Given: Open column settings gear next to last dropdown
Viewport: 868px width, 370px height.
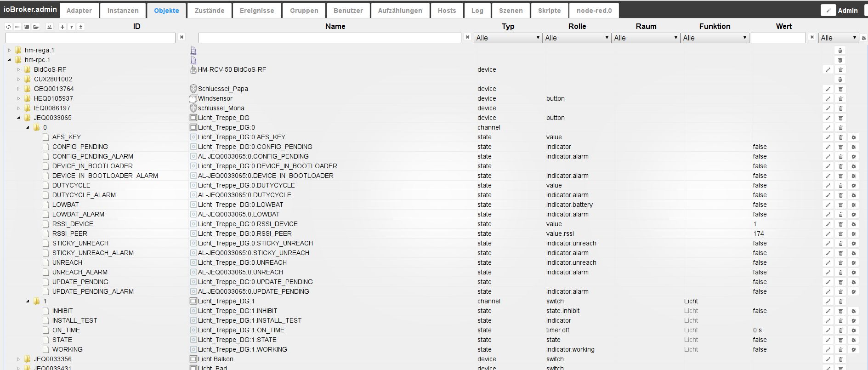Looking at the screenshot, I should click(863, 38).
